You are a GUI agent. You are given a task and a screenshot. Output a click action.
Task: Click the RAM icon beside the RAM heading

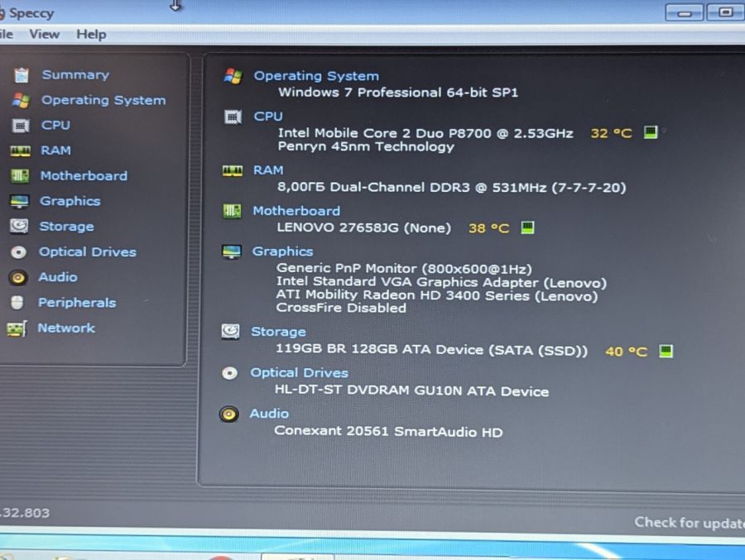pos(233,170)
